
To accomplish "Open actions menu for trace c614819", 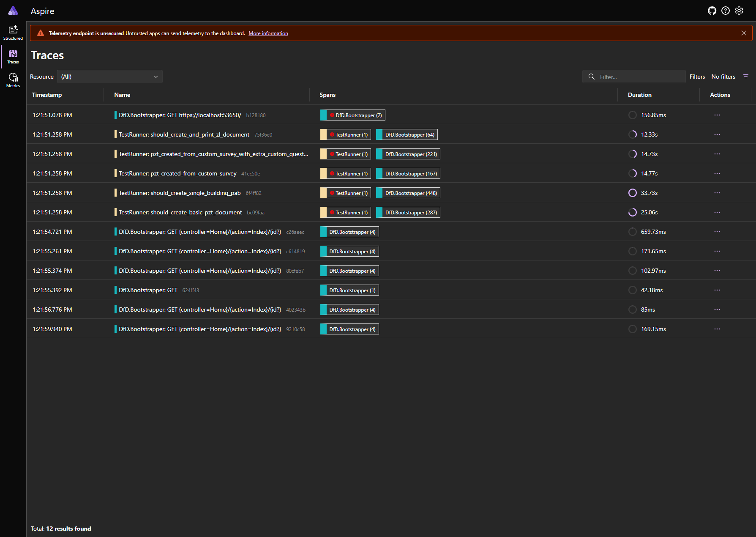I will tap(717, 251).
